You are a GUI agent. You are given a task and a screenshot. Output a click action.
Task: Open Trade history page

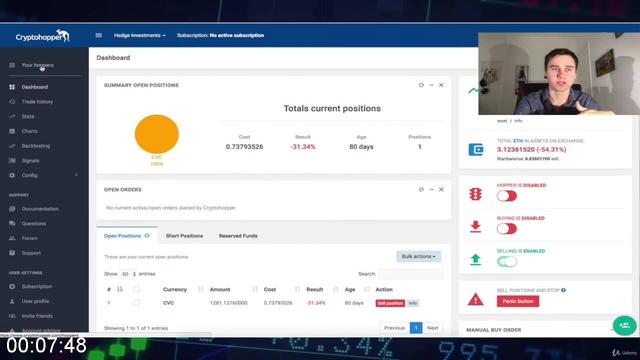coord(37,102)
